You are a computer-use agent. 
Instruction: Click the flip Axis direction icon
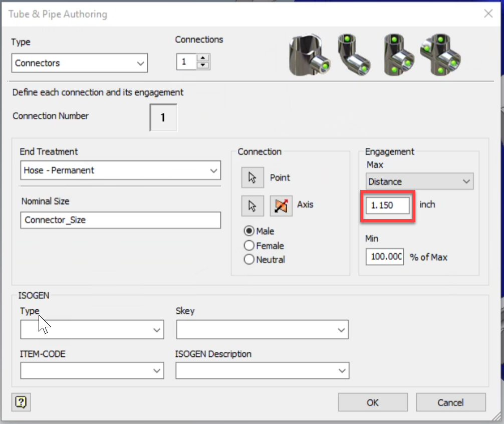[281, 205]
